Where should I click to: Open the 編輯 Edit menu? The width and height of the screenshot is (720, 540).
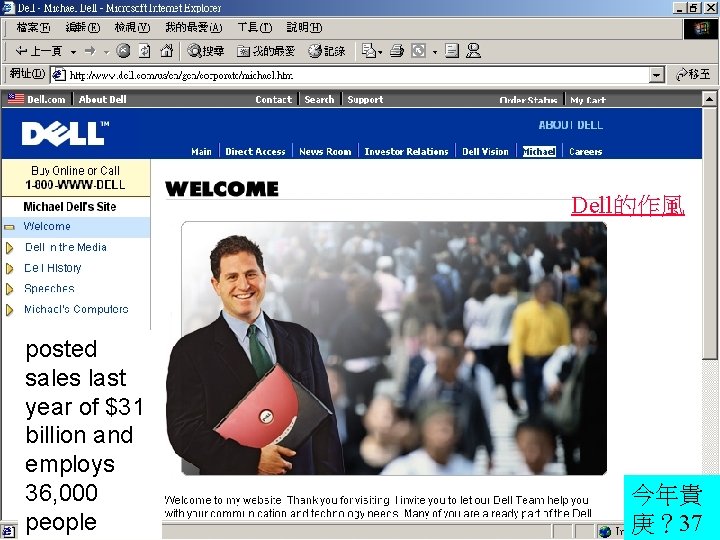pyautogui.click(x=83, y=28)
